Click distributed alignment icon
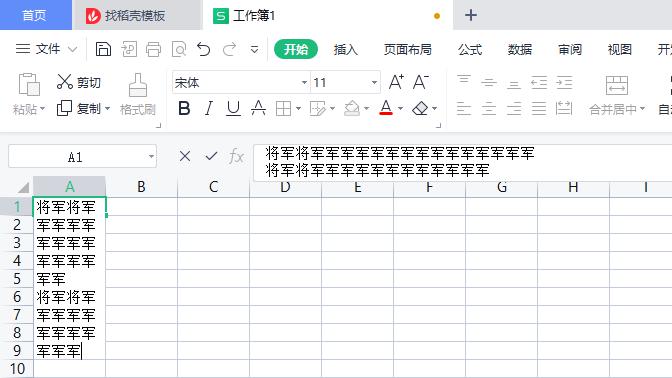Viewport: 672px width, 378px height. 564,108
